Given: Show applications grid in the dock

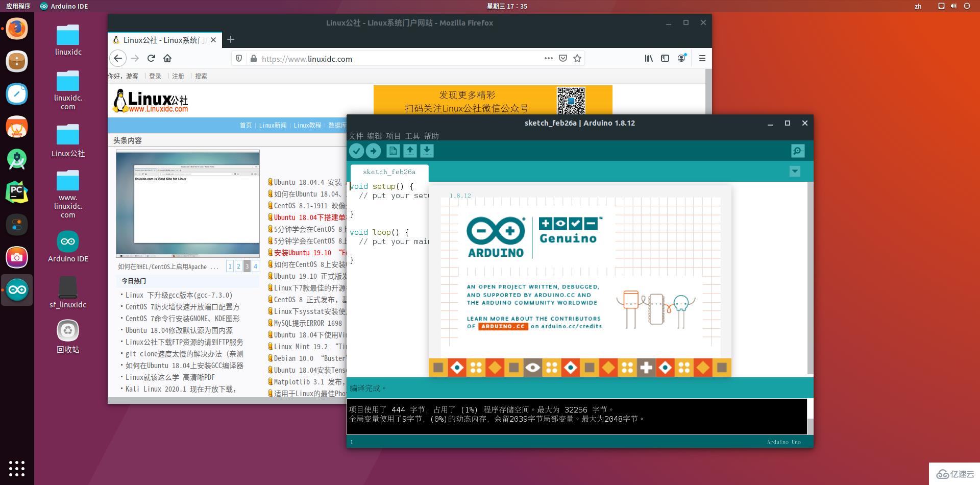Looking at the screenshot, I should click(x=17, y=468).
